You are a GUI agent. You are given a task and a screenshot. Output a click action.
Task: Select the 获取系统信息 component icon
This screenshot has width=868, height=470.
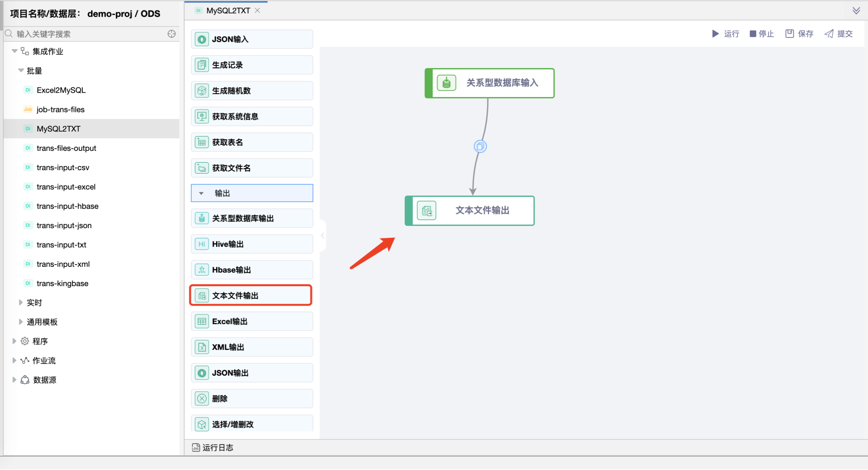click(202, 116)
